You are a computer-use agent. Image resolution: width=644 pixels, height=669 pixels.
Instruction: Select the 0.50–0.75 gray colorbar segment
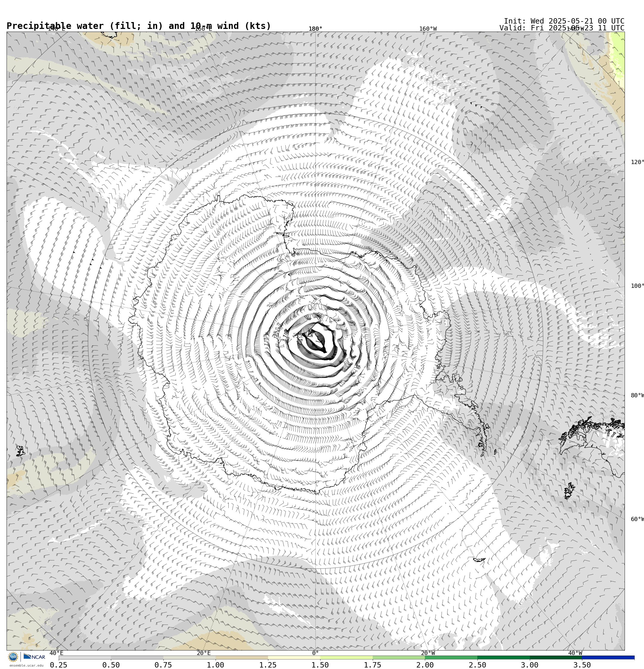[137, 657]
